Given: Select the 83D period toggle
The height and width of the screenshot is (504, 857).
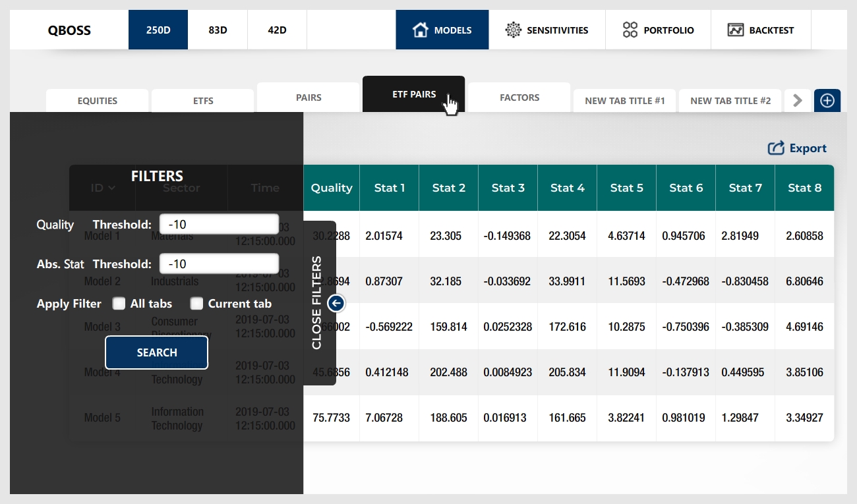Looking at the screenshot, I should [218, 30].
